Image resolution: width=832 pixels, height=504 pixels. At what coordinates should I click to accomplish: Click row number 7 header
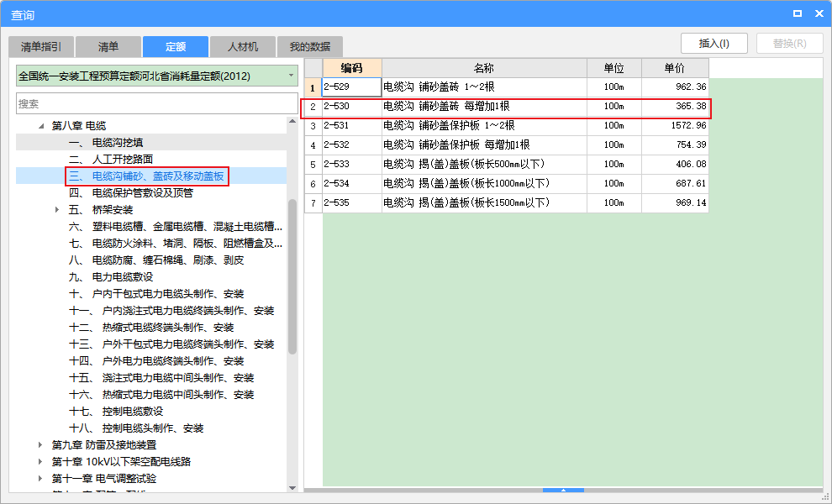coord(313,202)
